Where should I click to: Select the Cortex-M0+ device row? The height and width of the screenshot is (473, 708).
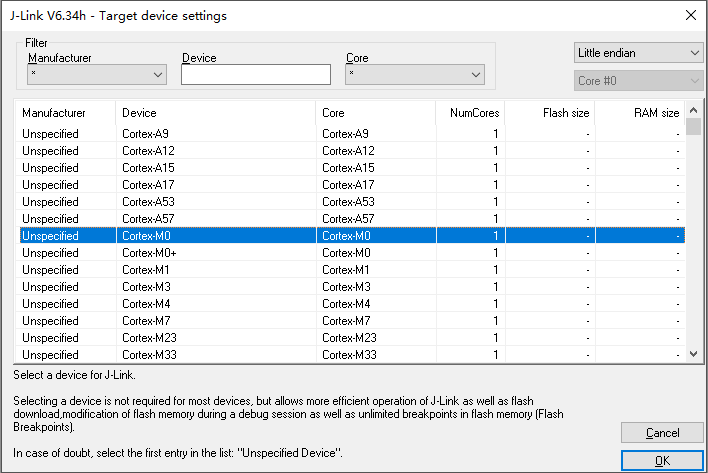tap(351, 253)
